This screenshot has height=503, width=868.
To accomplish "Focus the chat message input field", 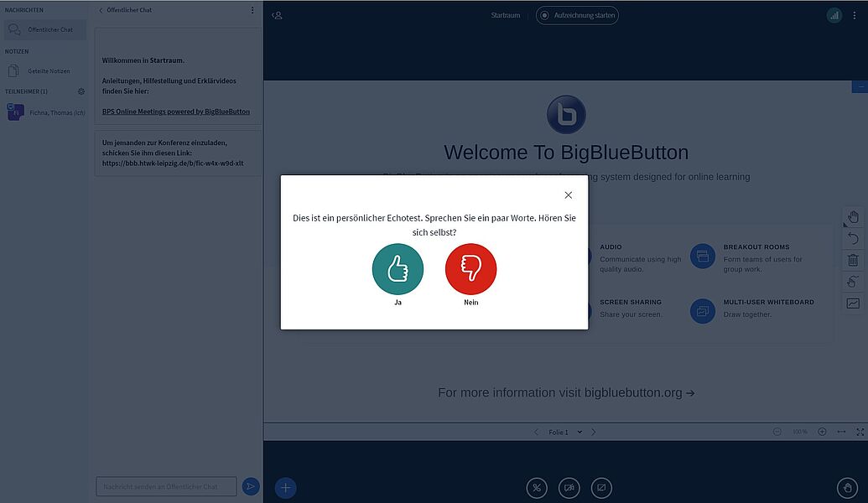I will [x=166, y=486].
